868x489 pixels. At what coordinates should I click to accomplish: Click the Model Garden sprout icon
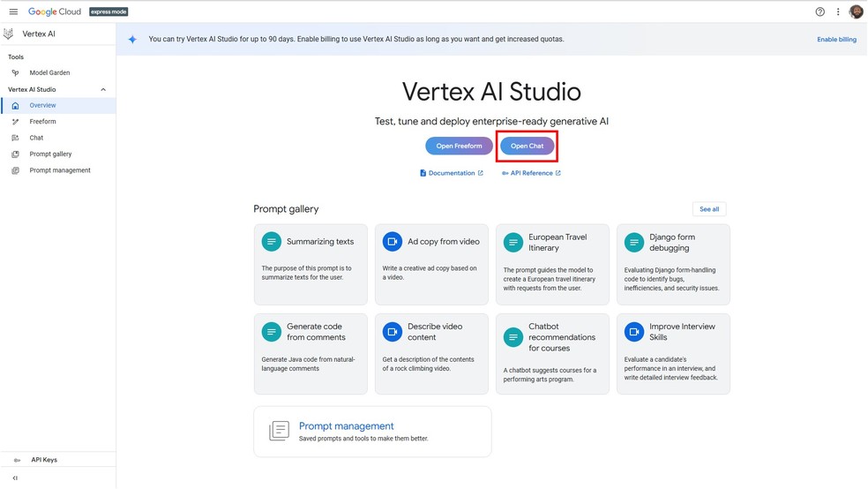coord(16,72)
